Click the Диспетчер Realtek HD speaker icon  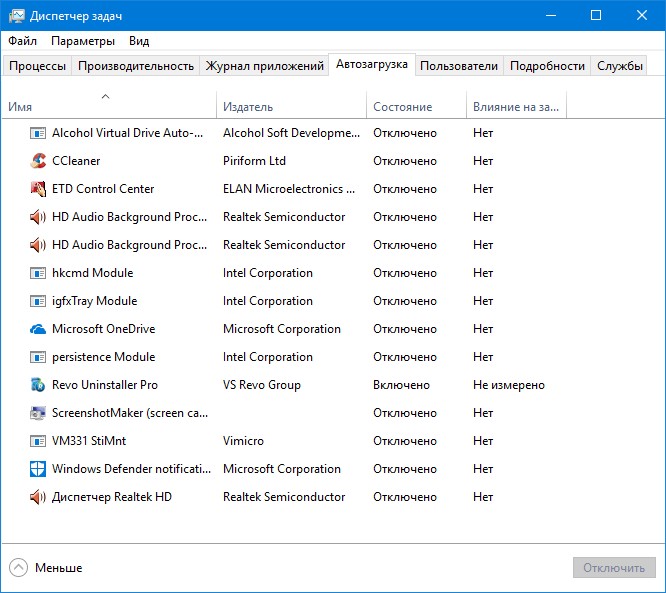point(38,497)
